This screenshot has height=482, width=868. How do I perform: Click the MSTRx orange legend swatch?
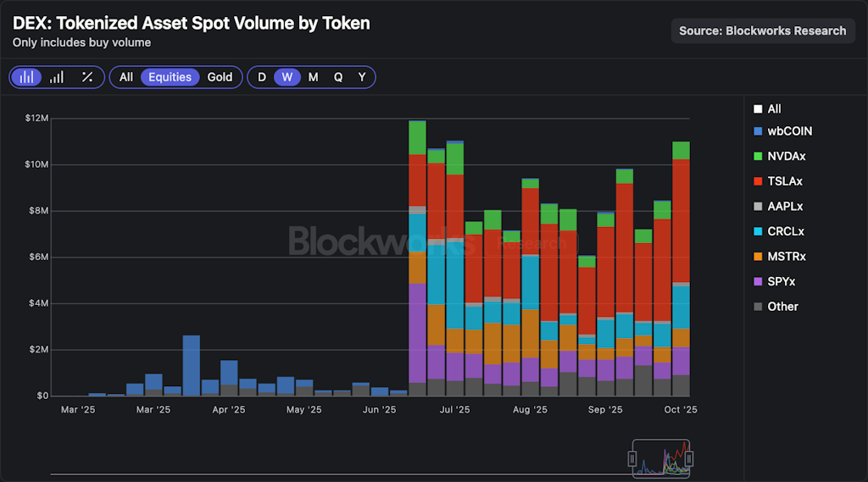pos(758,257)
